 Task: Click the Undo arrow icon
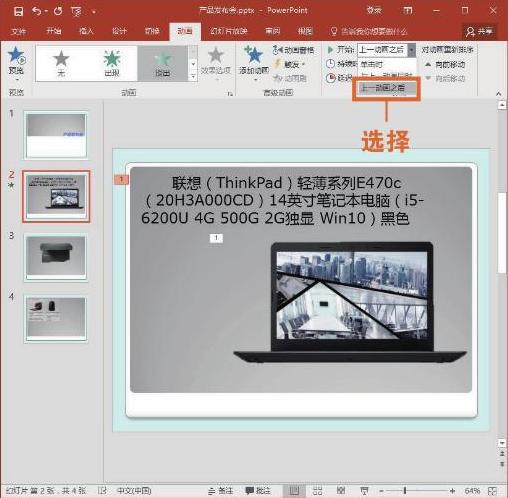tap(37, 11)
